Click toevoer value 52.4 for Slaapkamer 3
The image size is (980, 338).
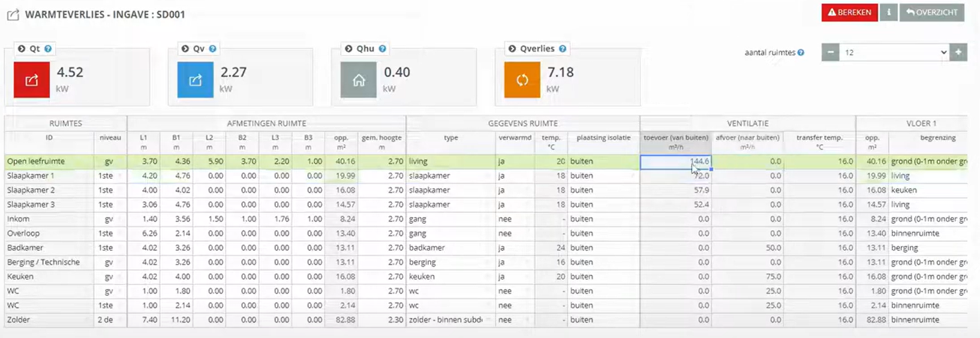pos(676,205)
